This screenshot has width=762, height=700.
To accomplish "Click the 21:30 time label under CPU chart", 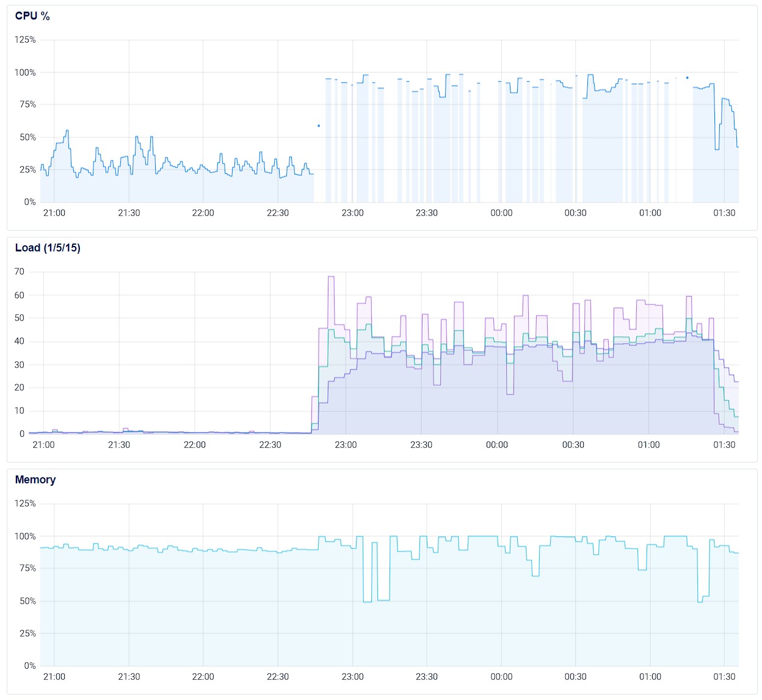I will pyautogui.click(x=129, y=213).
